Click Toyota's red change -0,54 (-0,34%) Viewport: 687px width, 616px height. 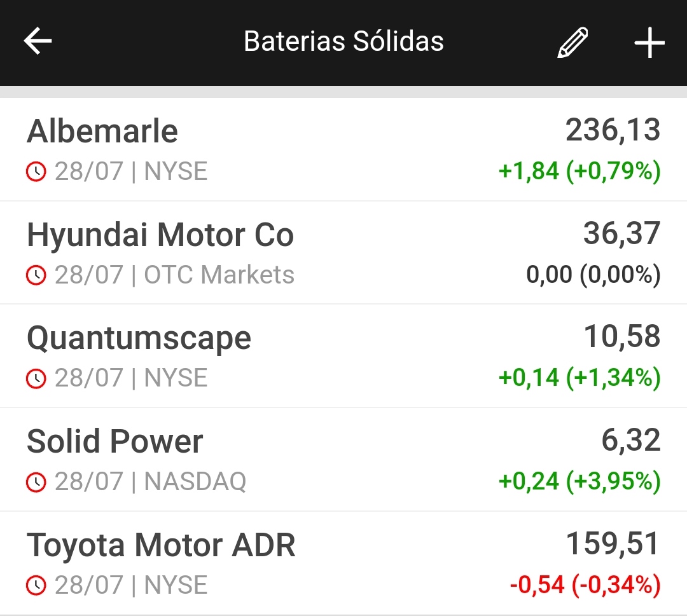click(x=585, y=585)
